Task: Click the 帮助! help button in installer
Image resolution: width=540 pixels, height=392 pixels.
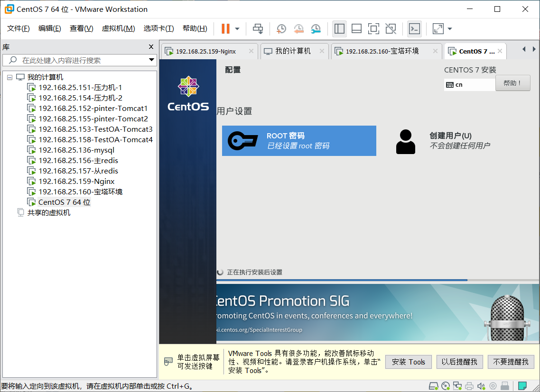Action: coord(513,83)
